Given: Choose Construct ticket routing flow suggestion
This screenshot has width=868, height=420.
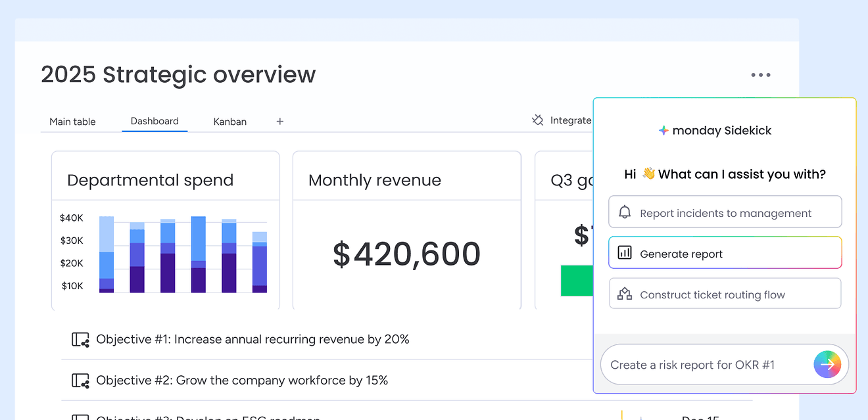Looking at the screenshot, I should click(725, 293).
